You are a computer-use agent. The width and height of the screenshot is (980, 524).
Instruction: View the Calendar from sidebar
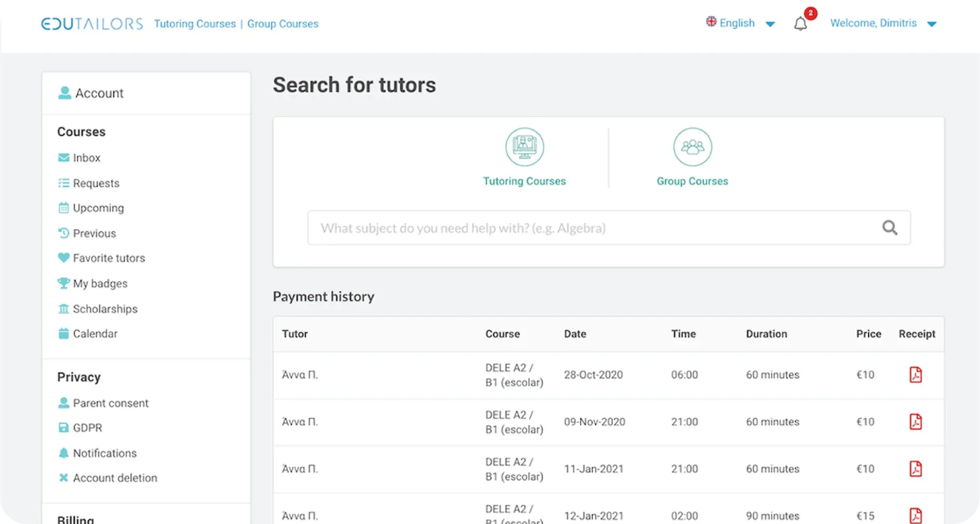point(95,334)
